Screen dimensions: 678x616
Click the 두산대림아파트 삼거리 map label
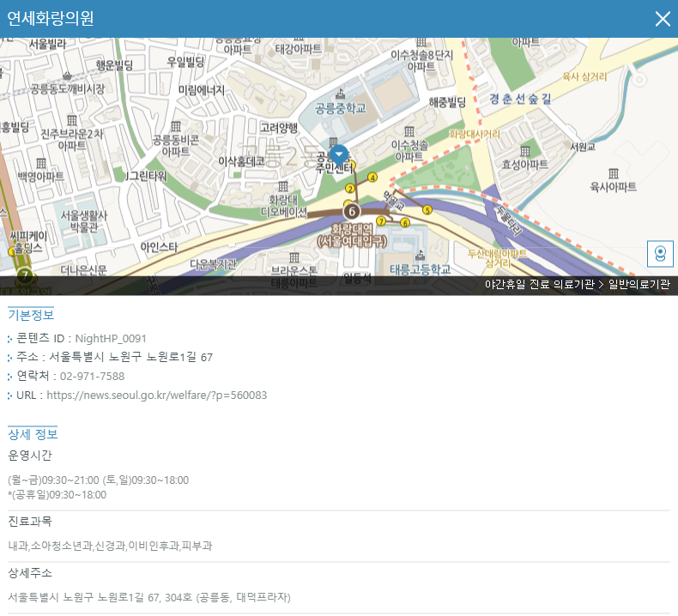(x=497, y=258)
